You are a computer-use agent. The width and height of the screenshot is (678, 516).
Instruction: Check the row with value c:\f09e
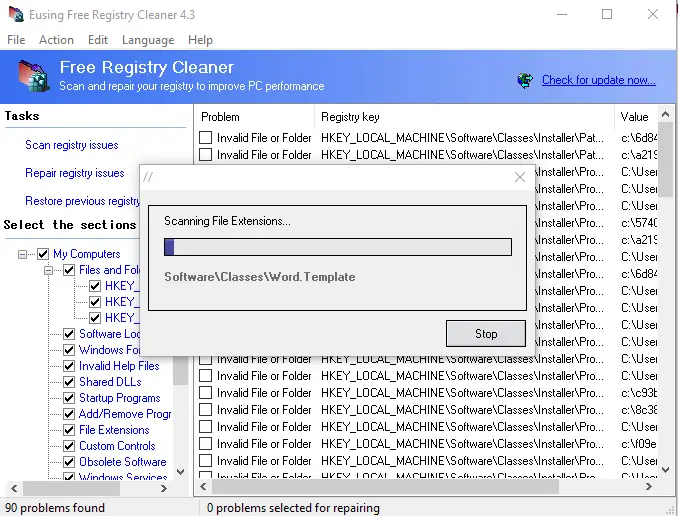tap(205, 443)
